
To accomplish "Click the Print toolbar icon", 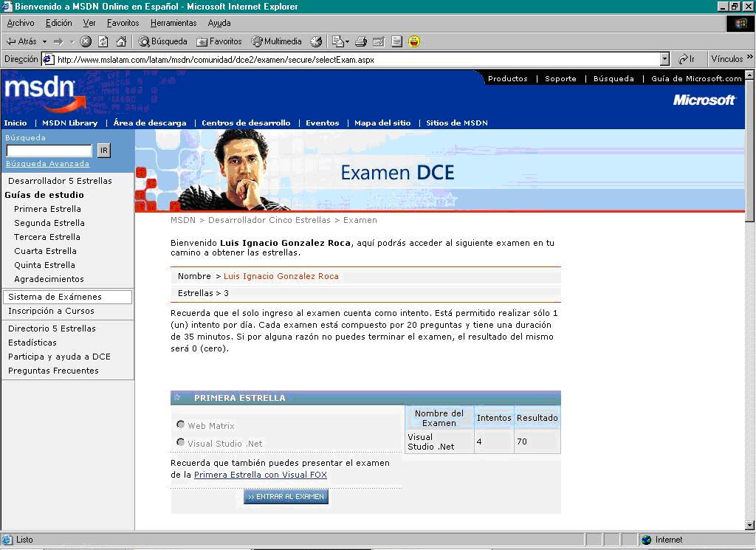I will pyautogui.click(x=361, y=41).
